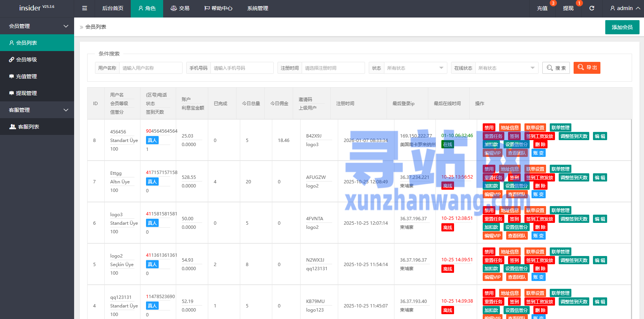The image size is (644, 319).
Task: Expand the 在线状态 online status dropdown
Action: click(x=506, y=68)
